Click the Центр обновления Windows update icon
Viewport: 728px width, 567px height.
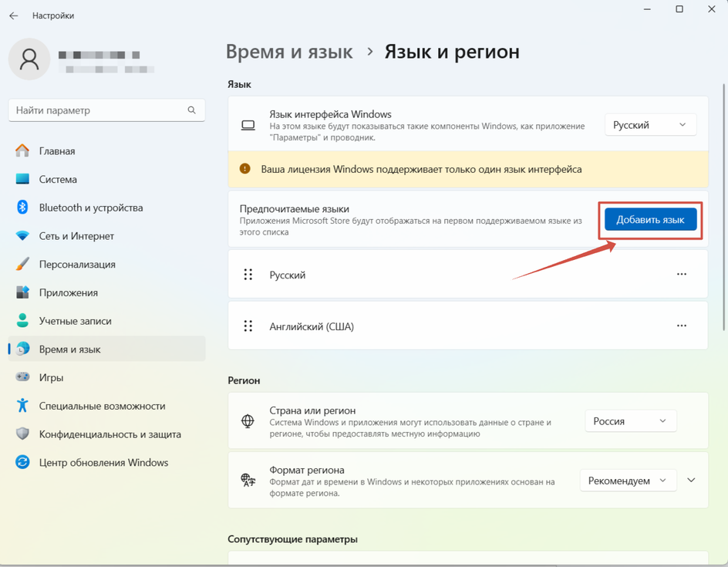pyautogui.click(x=22, y=462)
